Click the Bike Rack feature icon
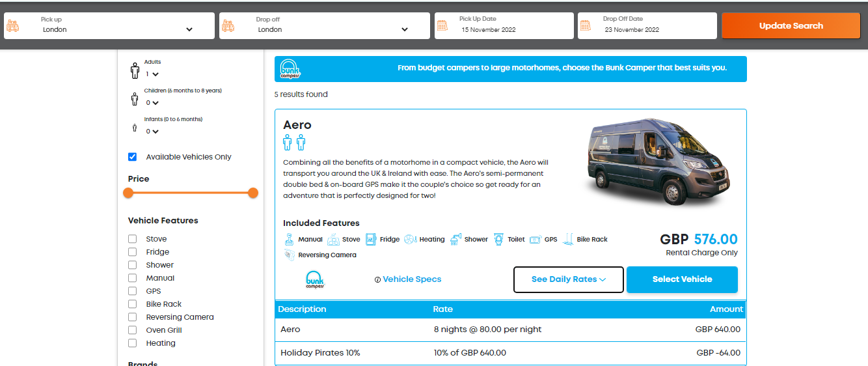The width and height of the screenshot is (868, 366). 568,238
